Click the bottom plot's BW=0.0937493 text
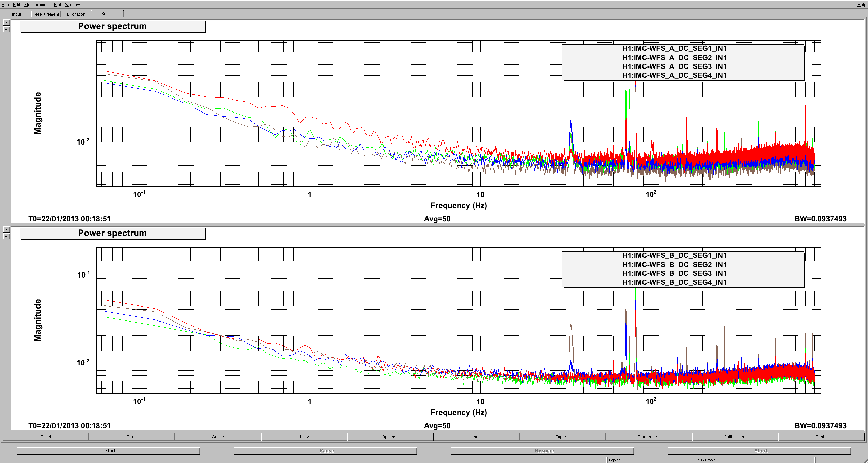868x463 pixels. [x=820, y=426]
